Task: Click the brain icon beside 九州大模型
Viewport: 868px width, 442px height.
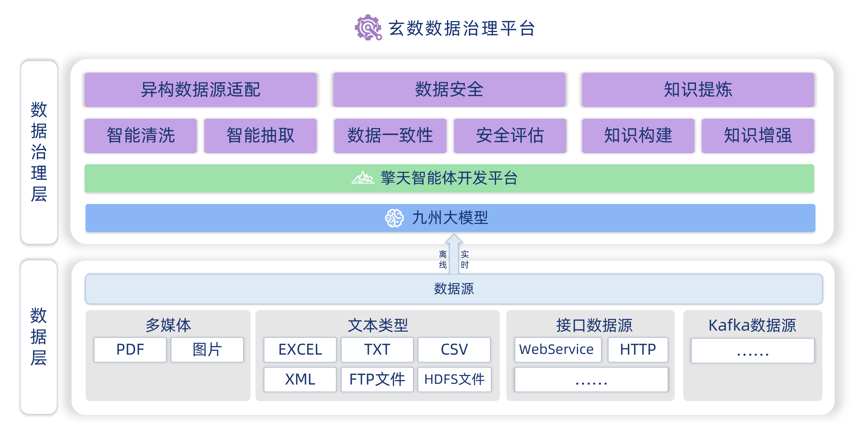Action: [x=394, y=218]
